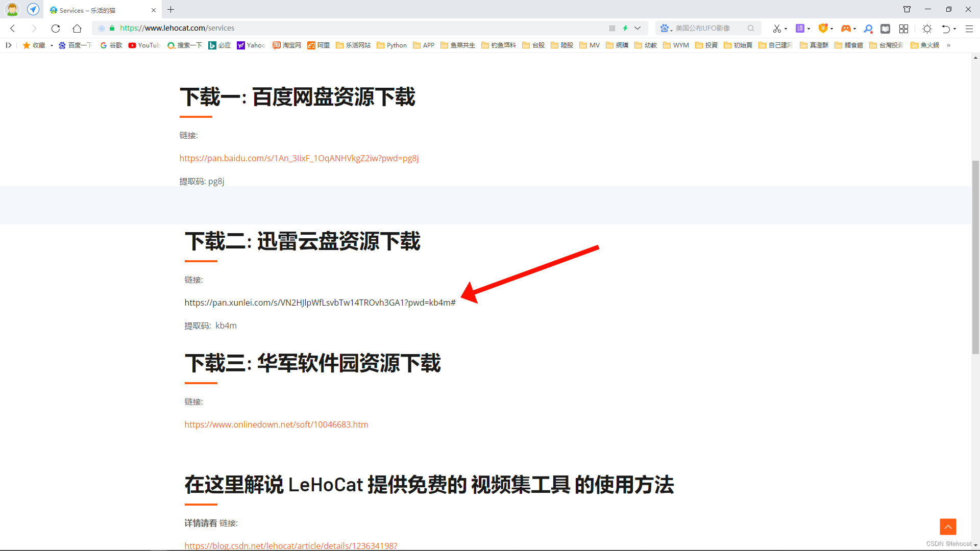Reload the current page

[56, 29]
